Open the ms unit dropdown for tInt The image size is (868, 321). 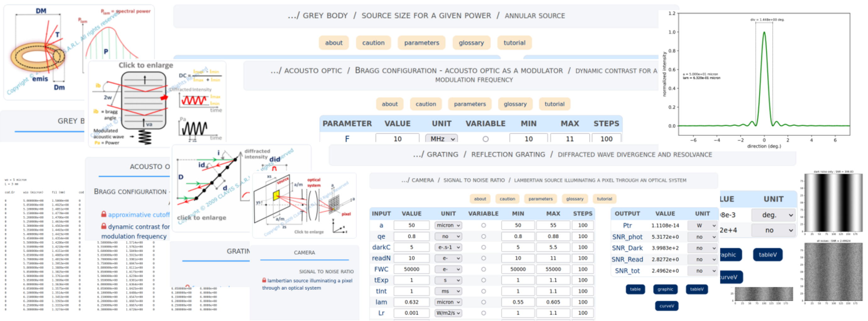point(448,291)
